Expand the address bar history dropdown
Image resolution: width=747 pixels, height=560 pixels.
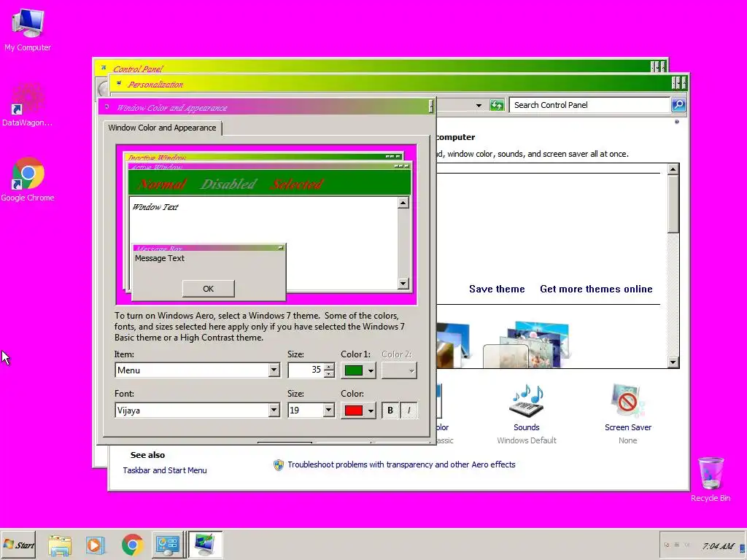[x=479, y=105]
